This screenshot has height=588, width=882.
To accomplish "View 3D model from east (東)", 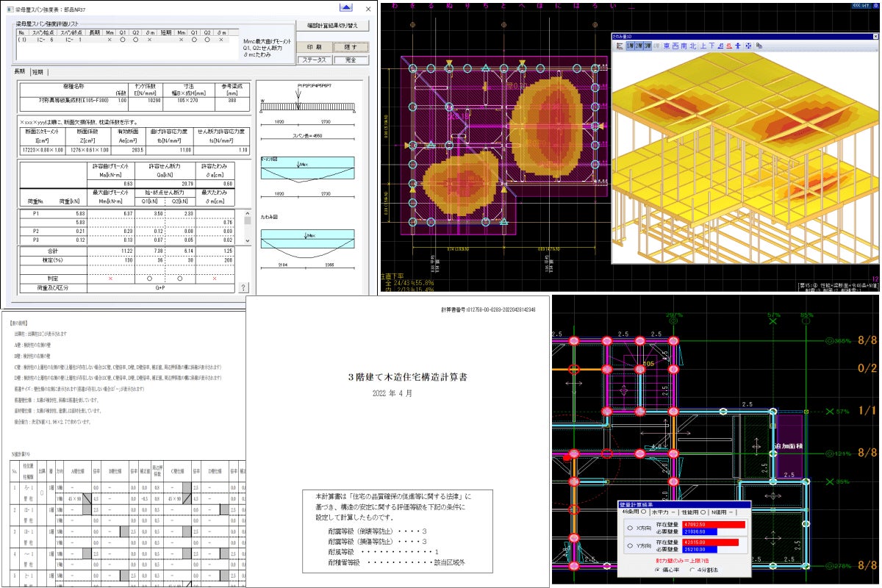I will coord(667,46).
